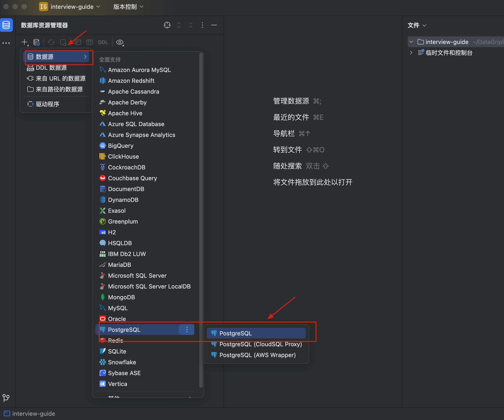Click the locate crosshair icon in panel header
Image resolution: width=504 pixels, height=420 pixels.
[167, 25]
